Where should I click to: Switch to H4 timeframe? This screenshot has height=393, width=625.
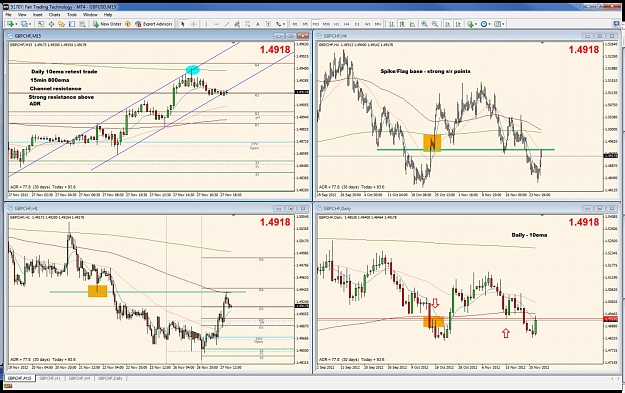(x=347, y=24)
